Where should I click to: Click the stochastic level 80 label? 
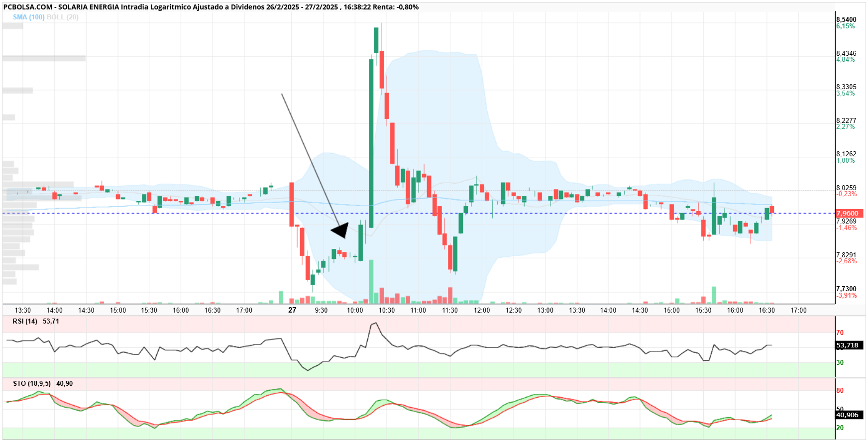click(x=840, y=390)
